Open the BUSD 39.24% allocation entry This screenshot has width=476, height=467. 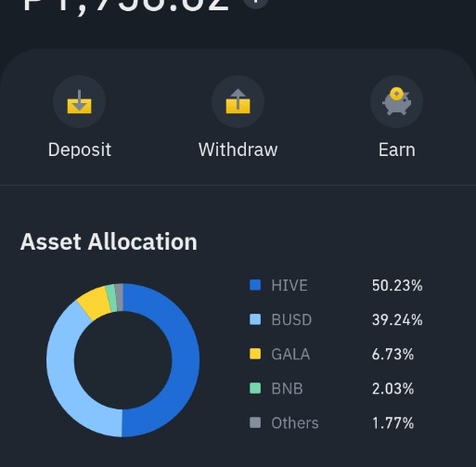[336, 319]
